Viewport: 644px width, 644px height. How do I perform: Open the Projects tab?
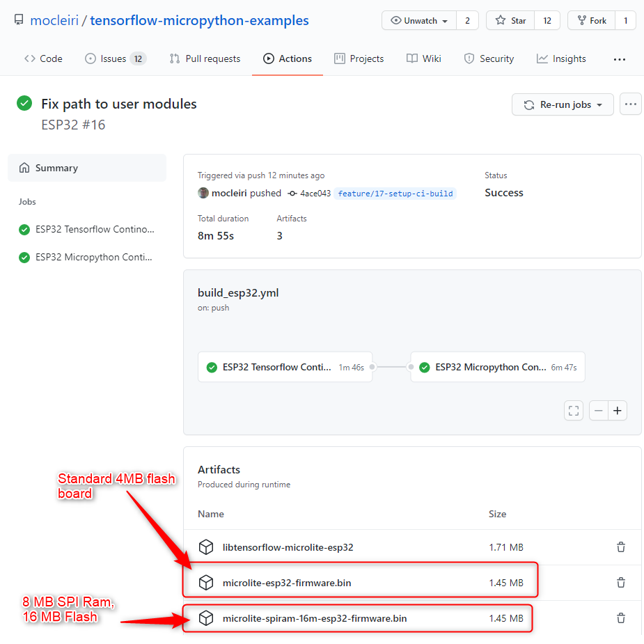coord(359,58)
